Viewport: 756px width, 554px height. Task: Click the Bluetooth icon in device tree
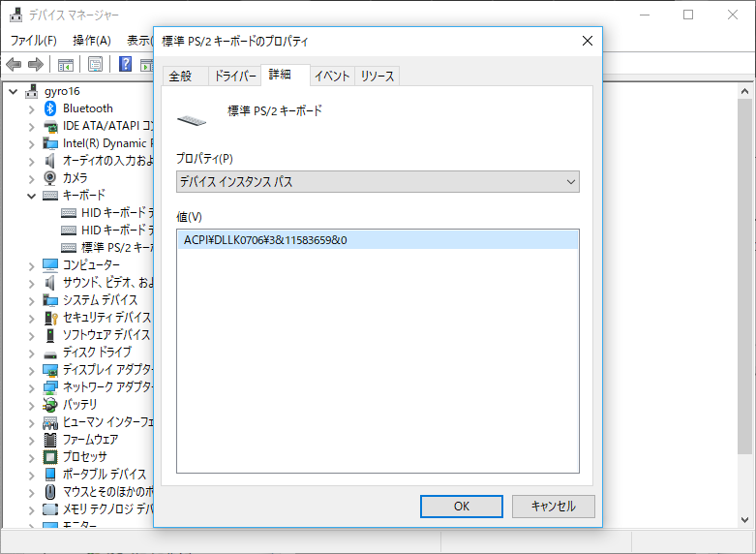point(50,108)
